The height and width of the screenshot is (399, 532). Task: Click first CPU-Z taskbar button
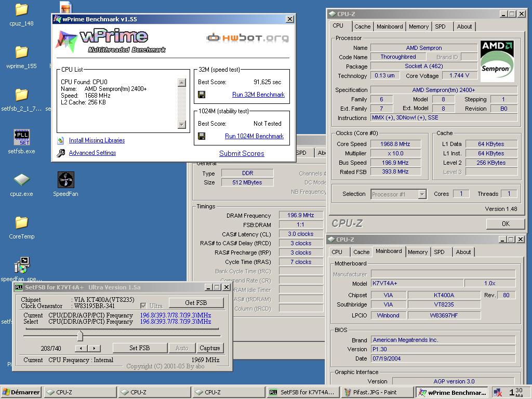coord(80,393)
